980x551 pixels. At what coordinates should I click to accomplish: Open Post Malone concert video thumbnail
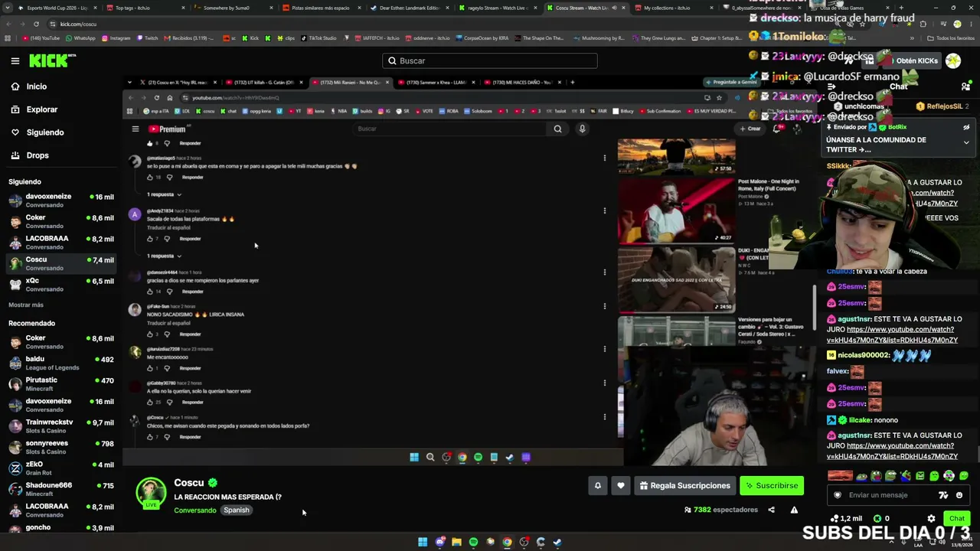point(677,211)
